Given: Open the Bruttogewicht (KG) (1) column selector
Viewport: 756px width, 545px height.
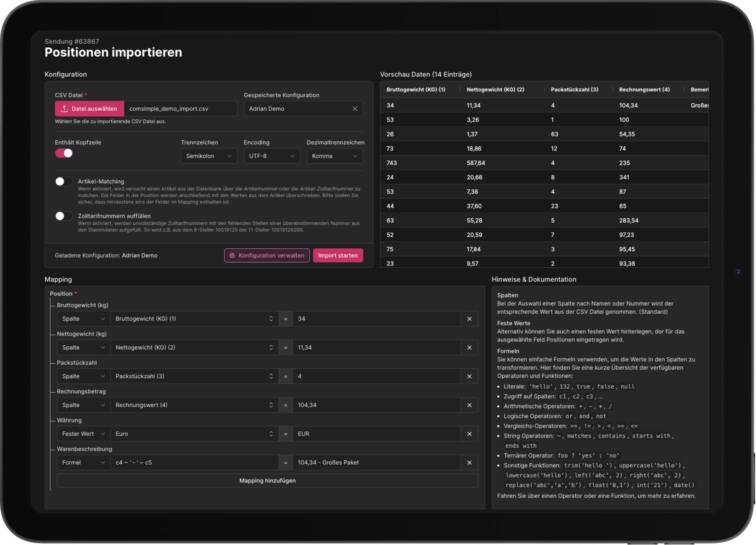Looking at the screenshot, I should (x=195, y=319).
